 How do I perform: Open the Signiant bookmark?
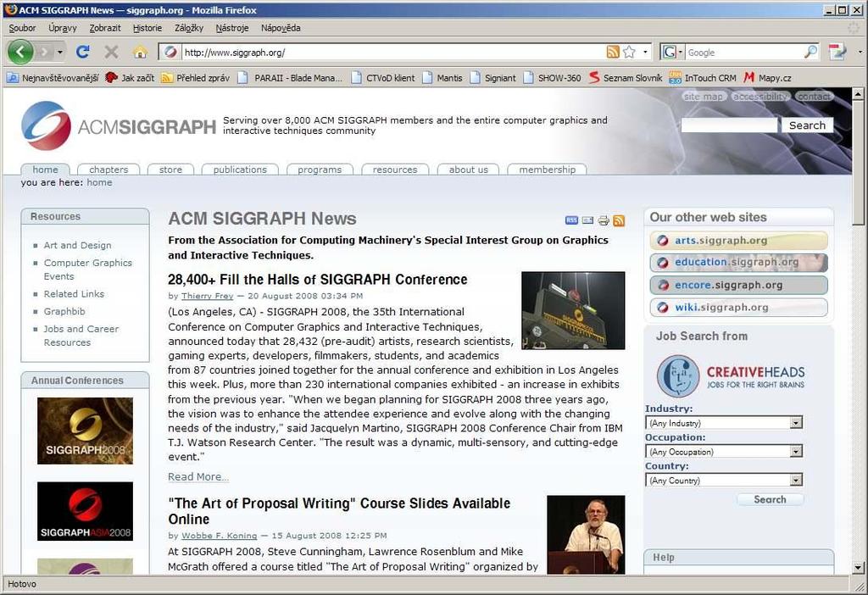[493, 78]
